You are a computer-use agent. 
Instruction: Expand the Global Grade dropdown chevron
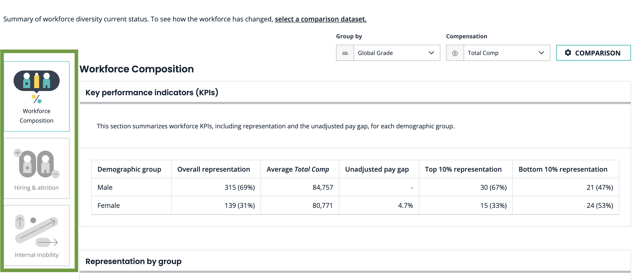[431, 53]
